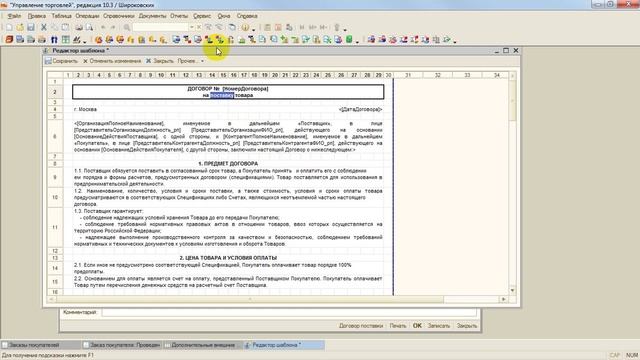Switch to Заказ покупателя: Проведен tab
This screenshot has width=640, height=360.
point(122,345)
